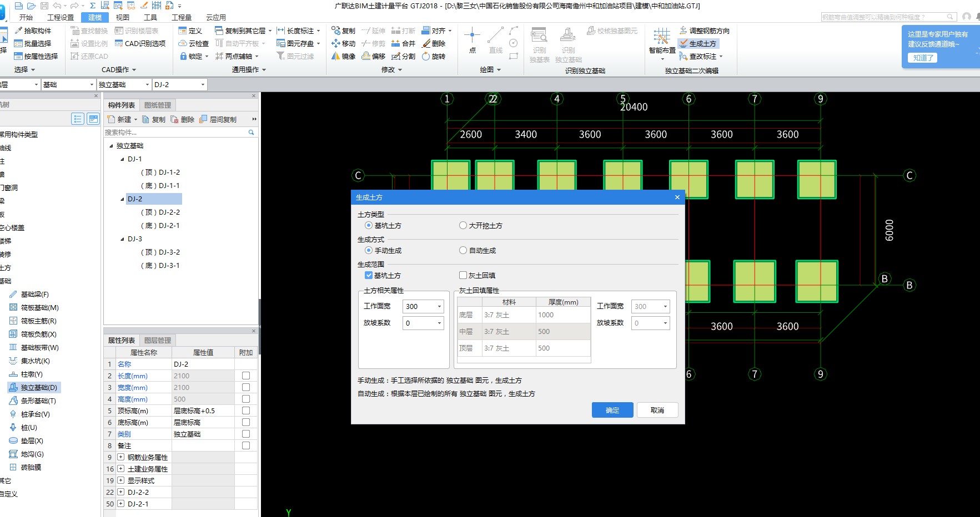Click the 定义 define tool
980x517 pixels.
click(190, 31)
